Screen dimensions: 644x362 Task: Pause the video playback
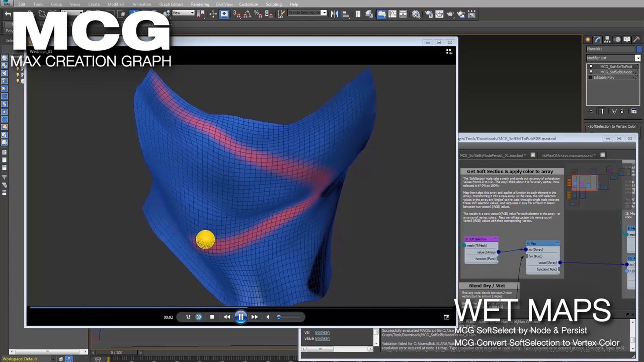(241, 317)
